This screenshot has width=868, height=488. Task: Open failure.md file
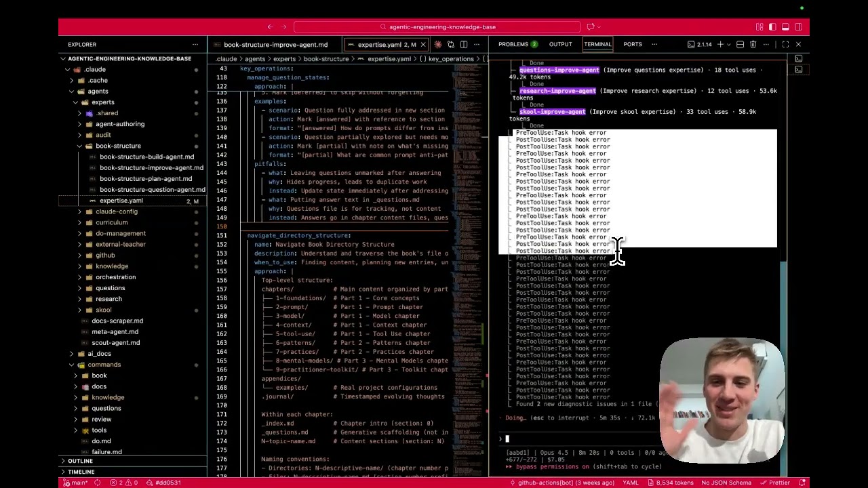pyautogui.click(x=106, y=452)
